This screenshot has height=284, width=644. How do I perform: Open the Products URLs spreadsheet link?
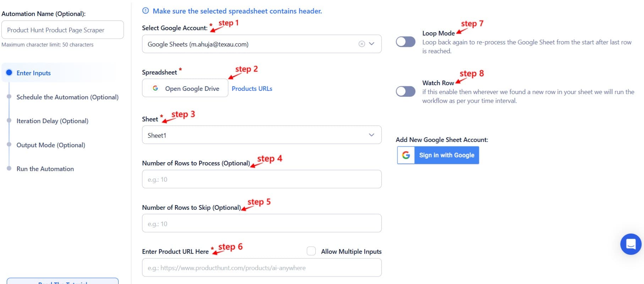point(252,88)
